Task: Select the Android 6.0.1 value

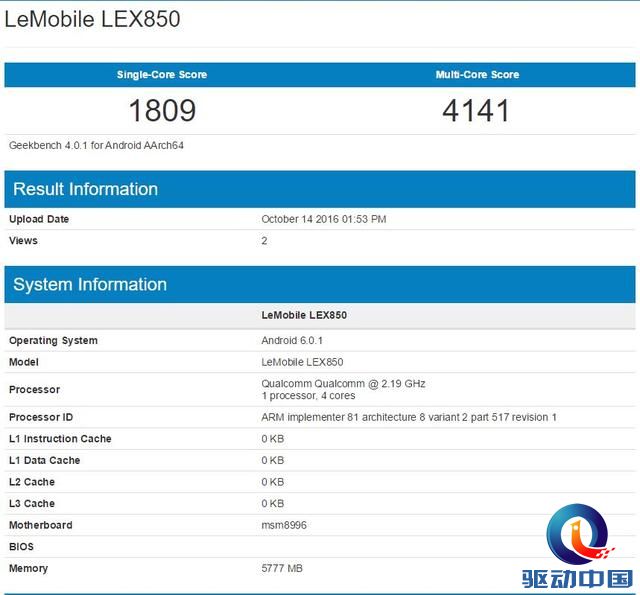Action: [292, 340]
